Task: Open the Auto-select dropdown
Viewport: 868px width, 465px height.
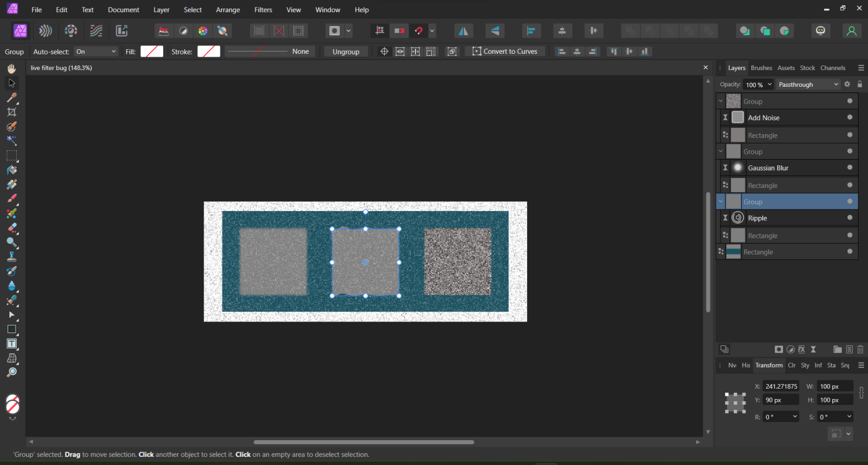Action: (x=96, y=51)
